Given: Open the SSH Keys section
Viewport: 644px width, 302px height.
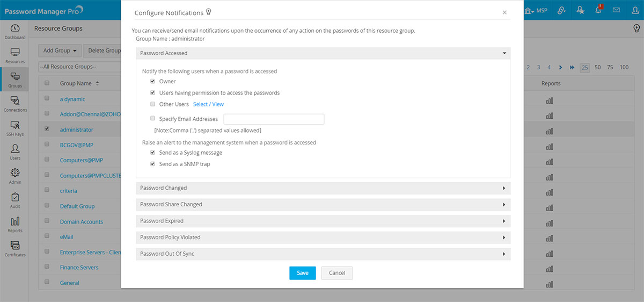Looking at the screenshot, I should [15, 128].
